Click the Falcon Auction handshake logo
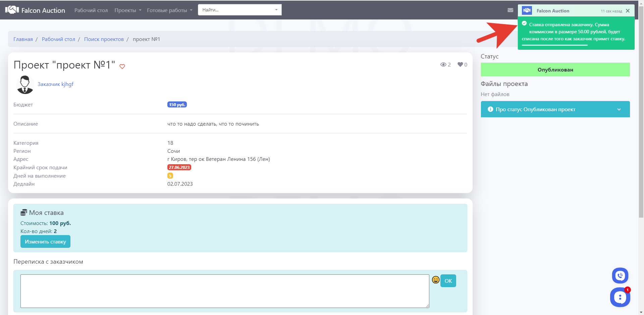Image resolution: width=644 pixels, height=315 pixels. [12, 10]
